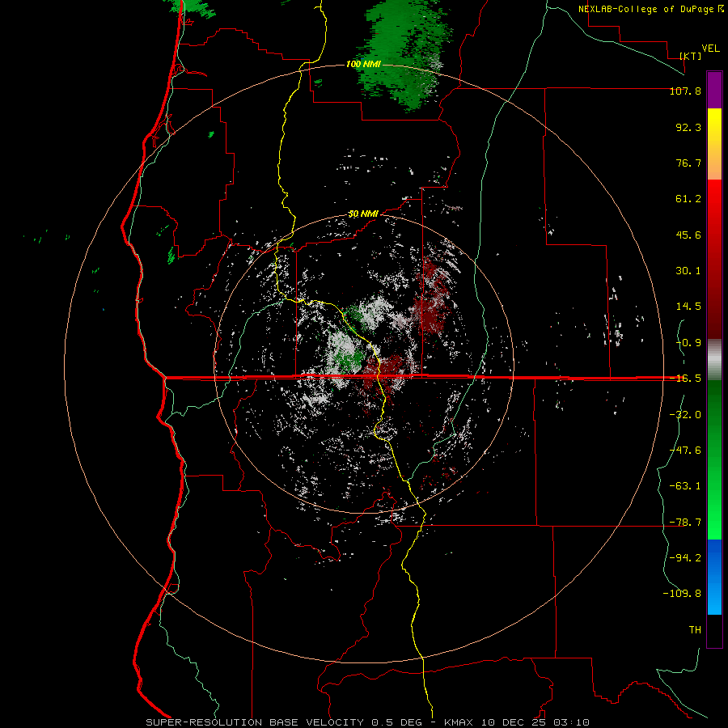
Task: Click the -32.0 velocity scale value
Action: (x=685, y=415)
